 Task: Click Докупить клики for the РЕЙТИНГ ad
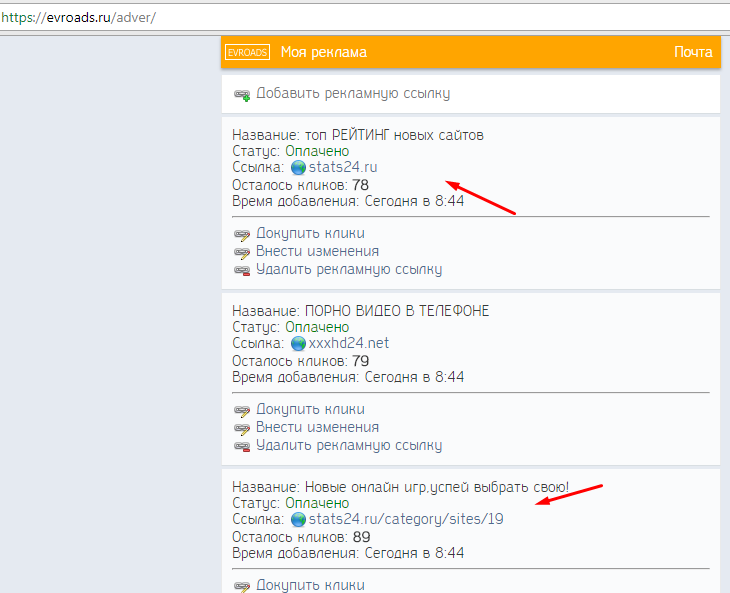pyautogui.click(x=310, y=234)
